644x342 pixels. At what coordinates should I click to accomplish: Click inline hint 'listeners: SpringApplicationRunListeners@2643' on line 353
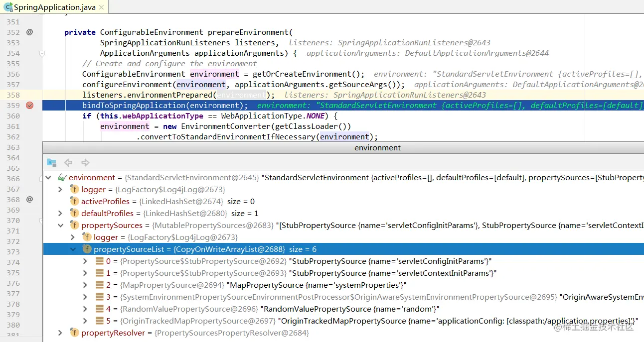pos(390,43)
